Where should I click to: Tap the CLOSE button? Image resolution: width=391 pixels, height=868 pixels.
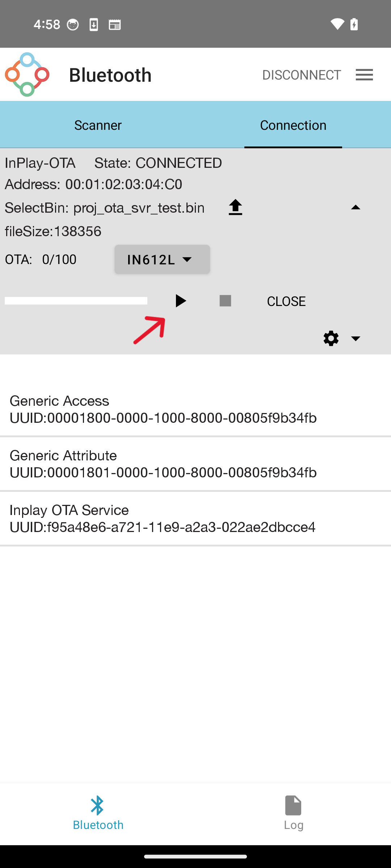pos(286,301)
